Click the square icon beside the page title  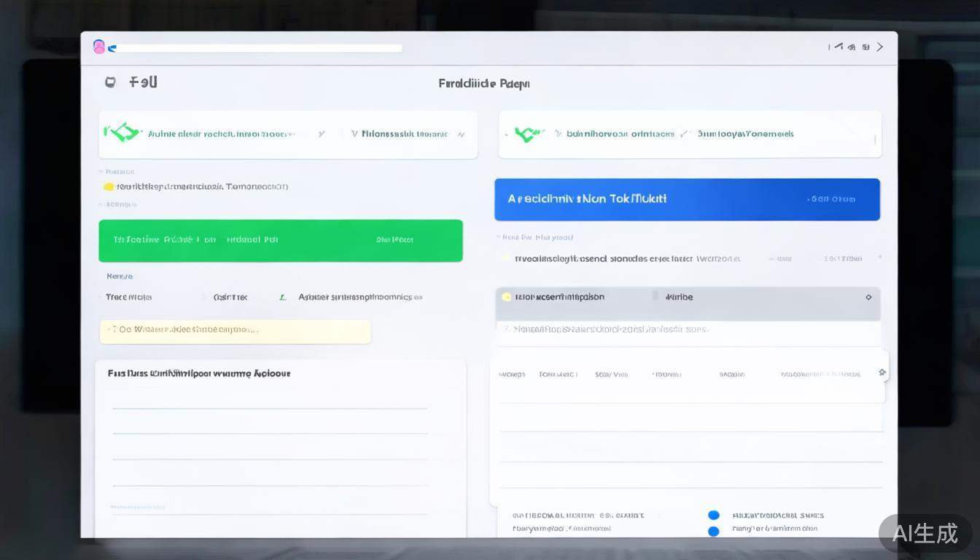point(110,82)
